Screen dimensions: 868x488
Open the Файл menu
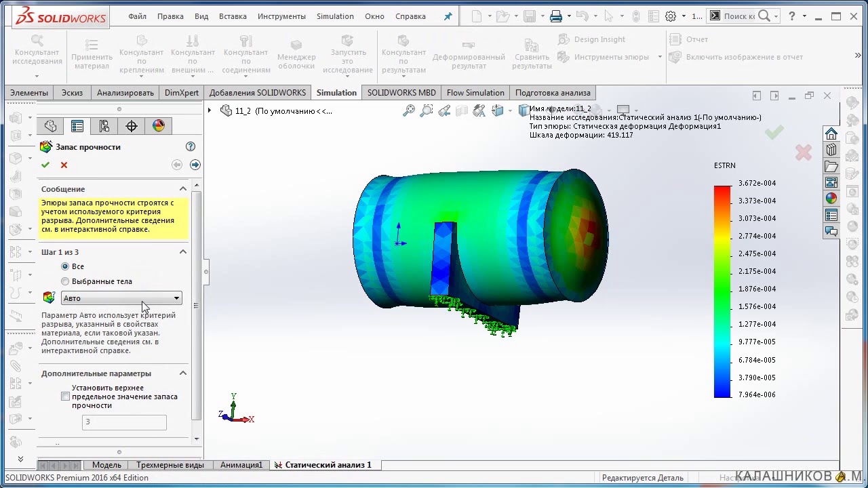tap(138, 16)
